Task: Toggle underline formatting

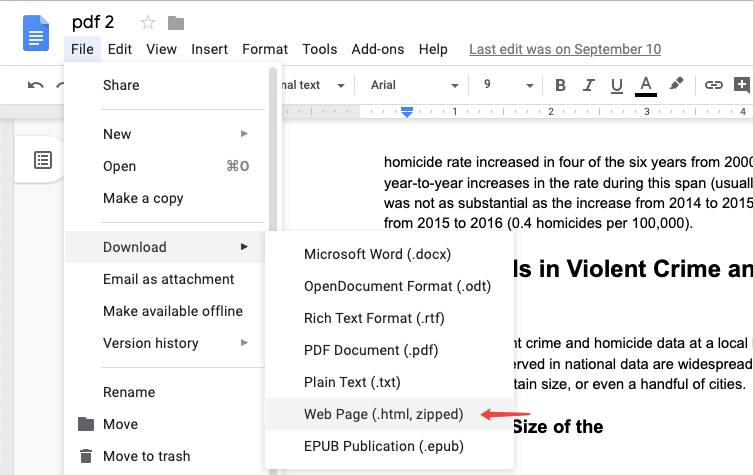Action: (616, 85)
